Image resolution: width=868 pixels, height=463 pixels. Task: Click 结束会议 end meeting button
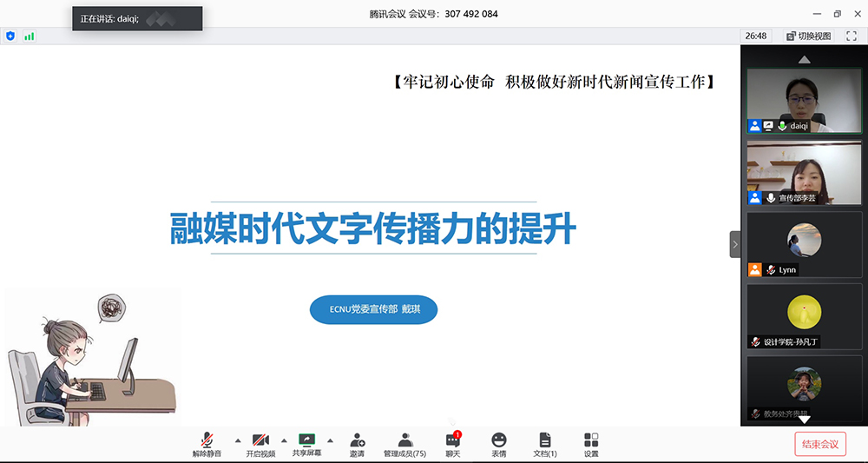[819, 444]
